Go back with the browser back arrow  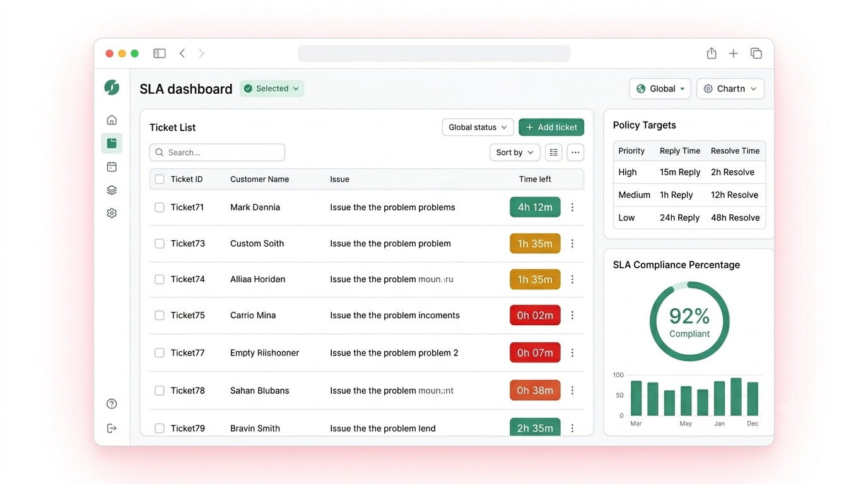182,54
